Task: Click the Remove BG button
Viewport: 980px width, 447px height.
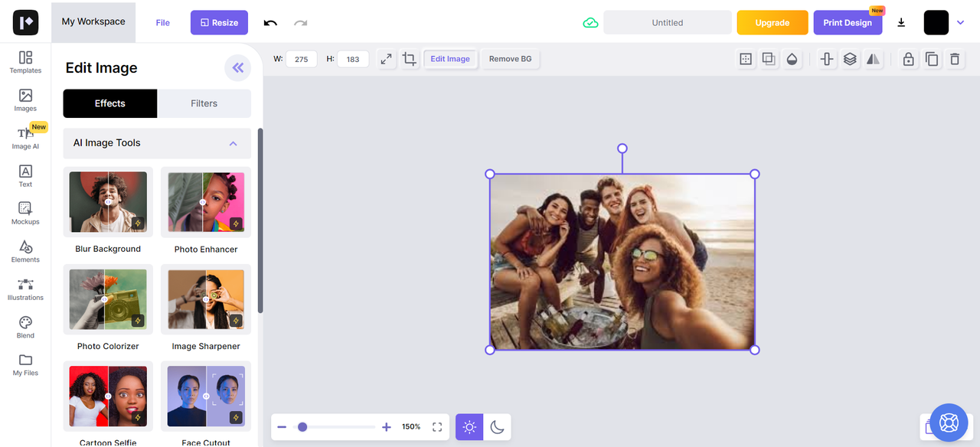Action: point(511,59)
